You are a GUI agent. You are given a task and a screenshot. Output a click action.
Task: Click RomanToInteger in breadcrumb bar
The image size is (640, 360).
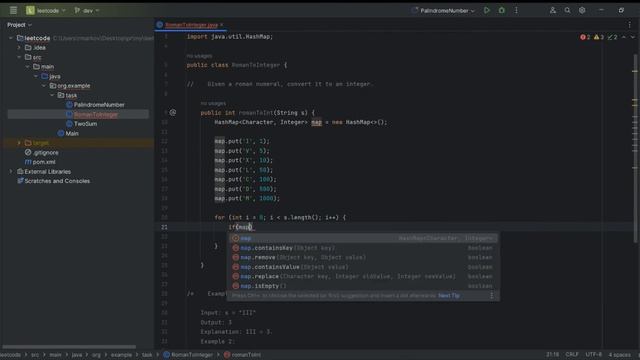tap(188, 355)
